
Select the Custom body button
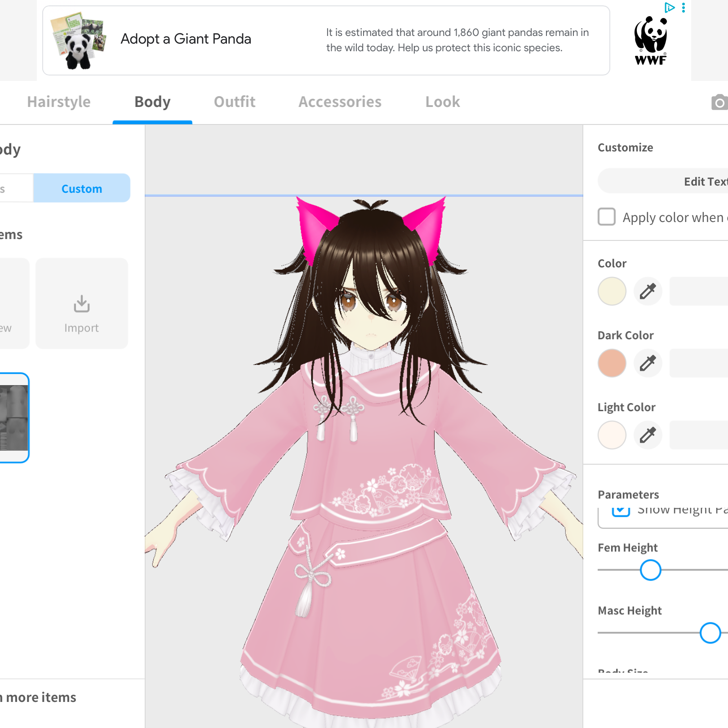tap(82, 188)
